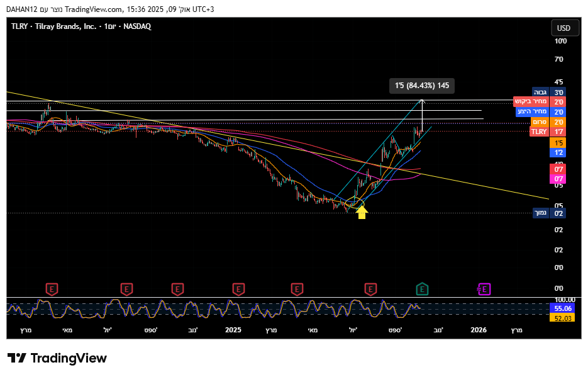Image resolution: width=588 pixels, height=377 pixels.
Task: Click the leftmost red earnings E marker
Action: coord(52,290)
